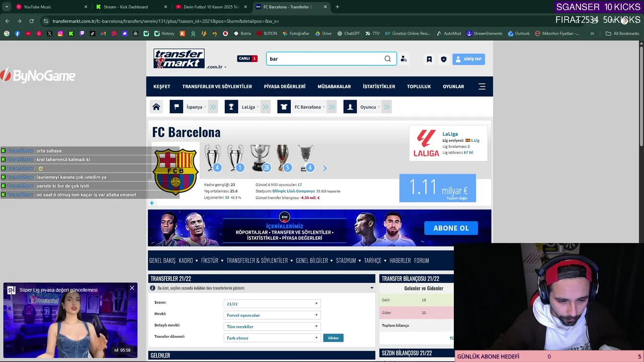Open the History bookmark
Viewport: 644px width, 362px height.
[x=164, y=34]
